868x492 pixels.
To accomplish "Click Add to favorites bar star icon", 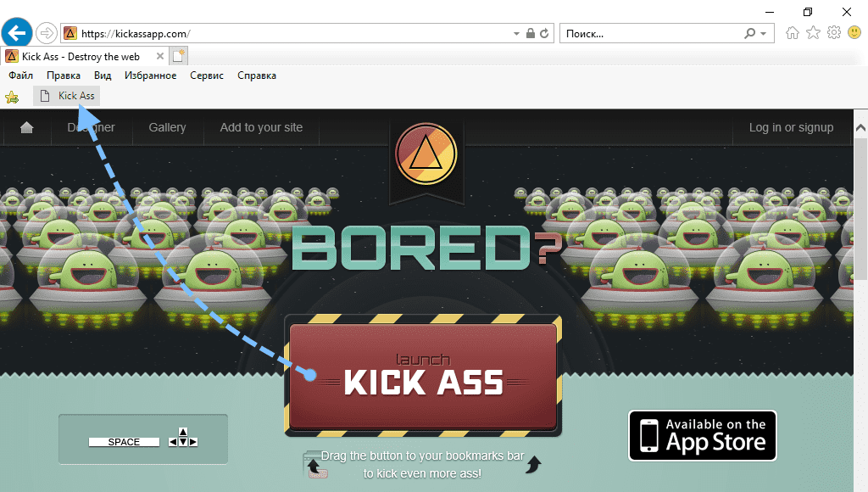I will (x=12, y=98).
